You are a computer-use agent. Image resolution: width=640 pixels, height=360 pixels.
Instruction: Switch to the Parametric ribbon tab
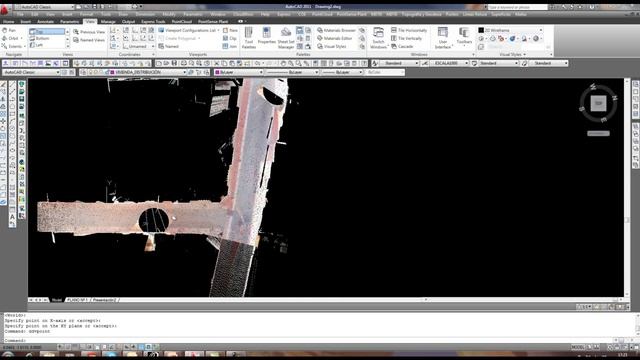click(x=69, y=22)
